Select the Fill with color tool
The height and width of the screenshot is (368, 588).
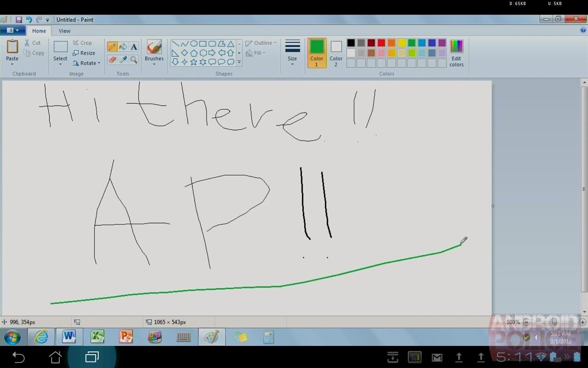tap(123, 46)
